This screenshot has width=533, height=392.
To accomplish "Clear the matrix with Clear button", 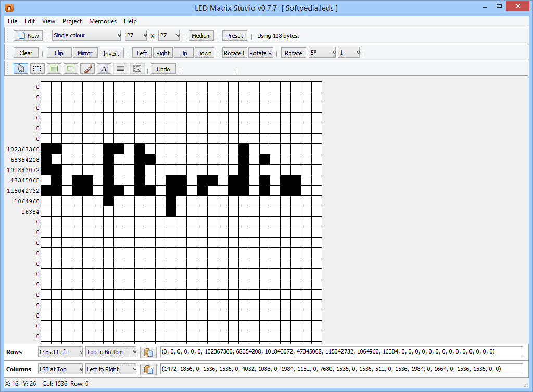I will tap(26, 53).
